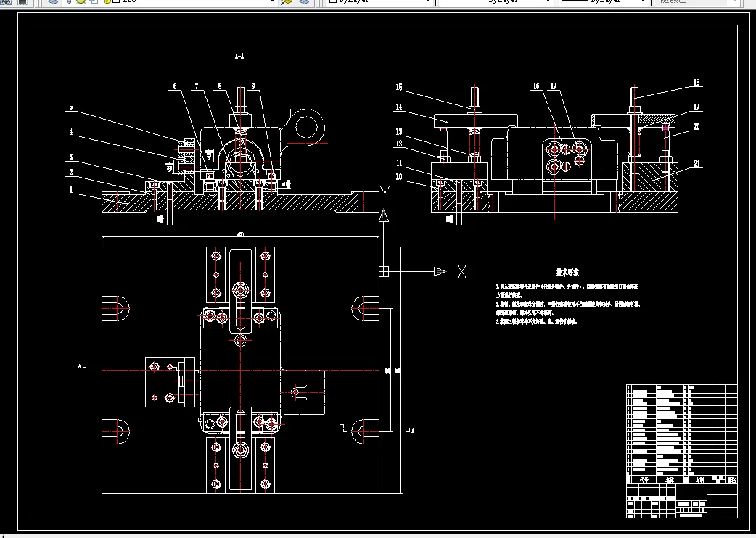Select part balloon number 10

[399, 177]
